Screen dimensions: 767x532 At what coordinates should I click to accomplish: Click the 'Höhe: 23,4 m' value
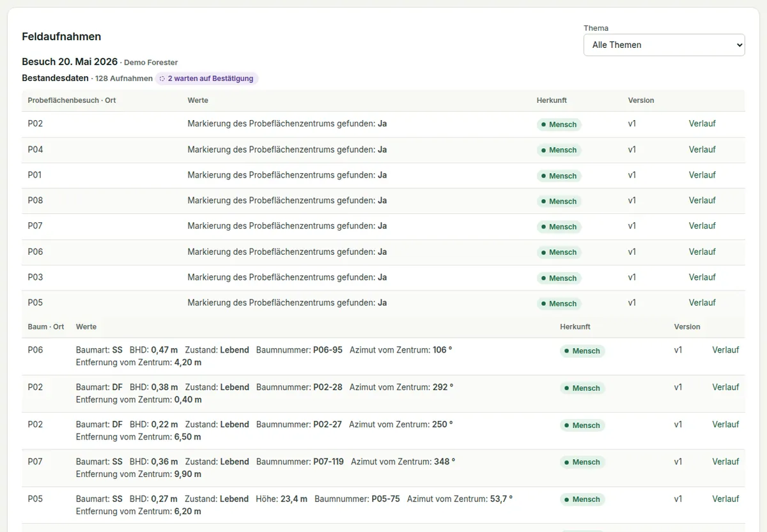coord(281,499)
